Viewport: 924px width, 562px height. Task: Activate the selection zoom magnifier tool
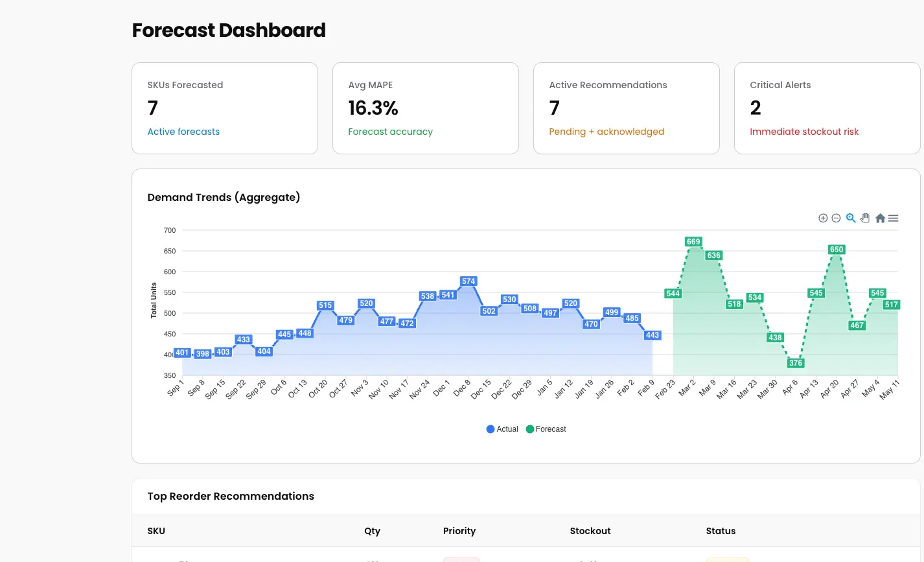[x=851, y=218]
